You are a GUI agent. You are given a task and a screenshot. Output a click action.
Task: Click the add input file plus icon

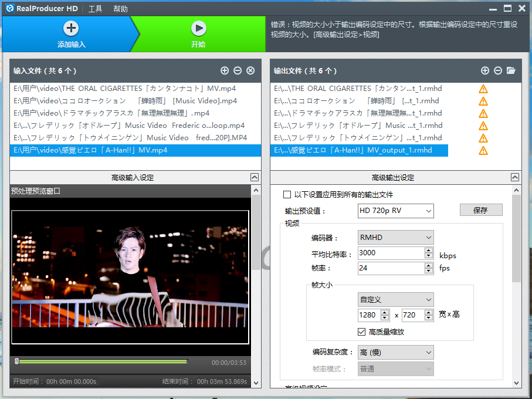click(225, 70)
